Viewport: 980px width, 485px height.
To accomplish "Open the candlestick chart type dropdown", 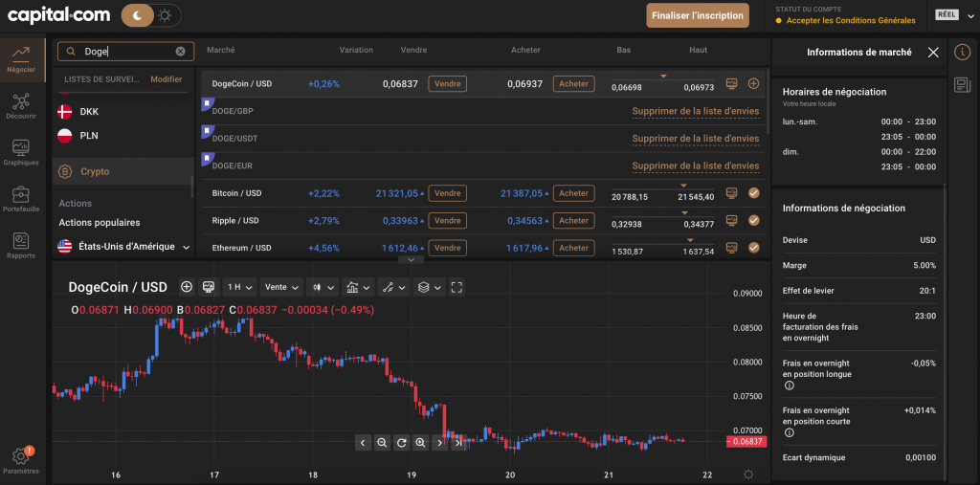I will coord(323,287).
